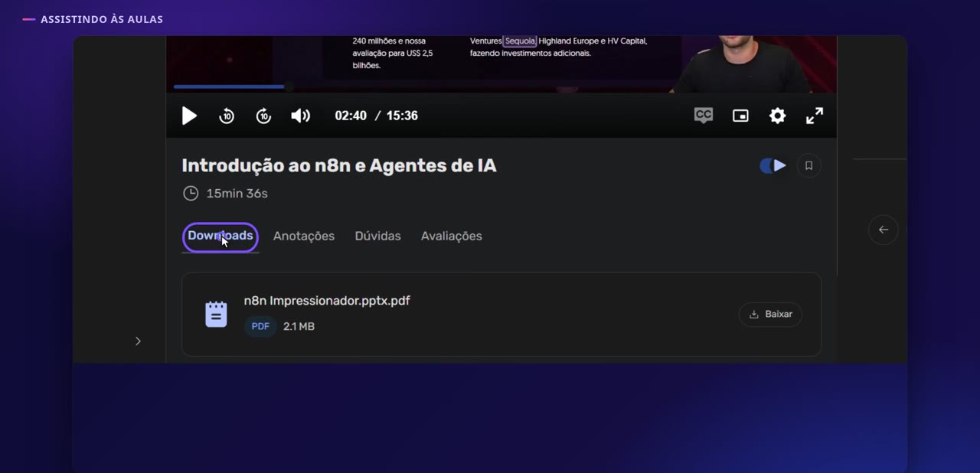Image resolution: width=980 pixels, height=473 pixels.
Task: Click the video progress bar
Action: (x=501, y=86)
